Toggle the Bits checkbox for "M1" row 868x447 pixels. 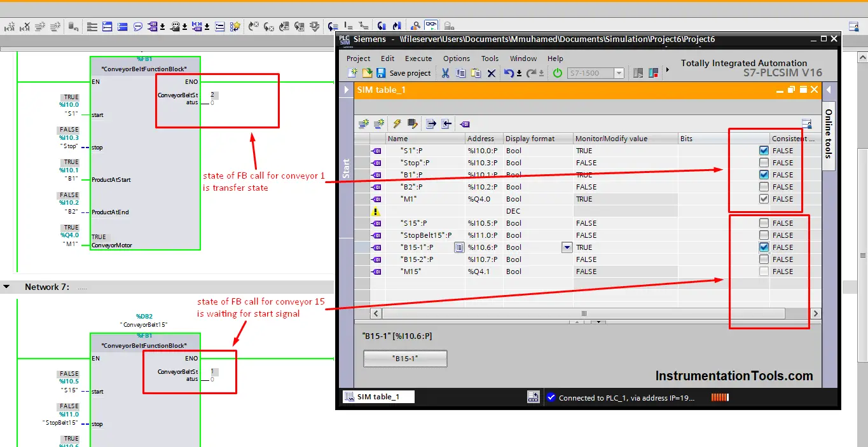764,199
